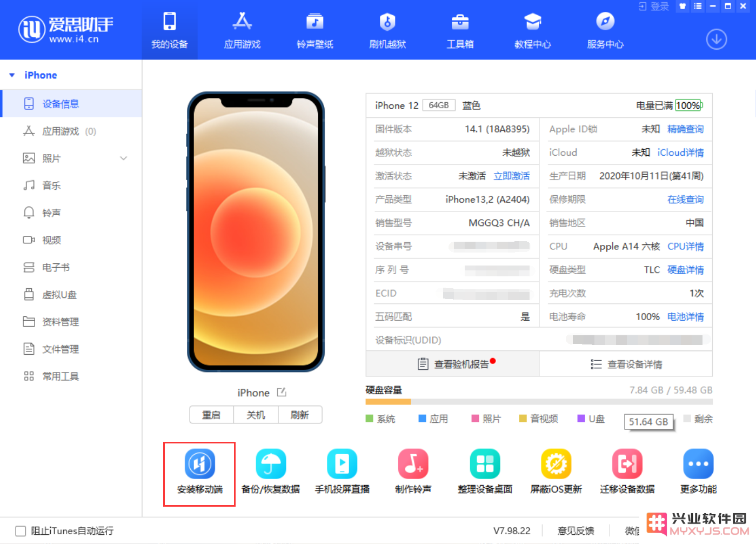Open 应用游戏 tab in top bar
756x544 pixels.
coord(242,30)
